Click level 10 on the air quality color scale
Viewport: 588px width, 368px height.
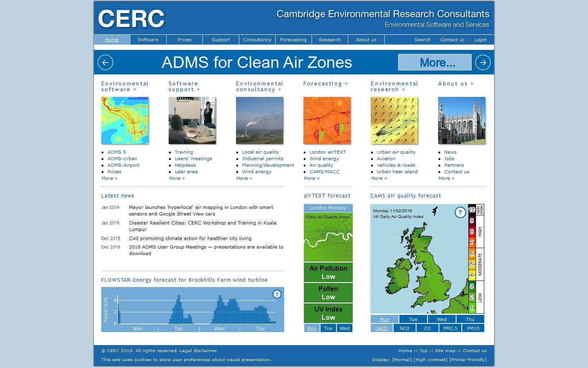(472, 210)
